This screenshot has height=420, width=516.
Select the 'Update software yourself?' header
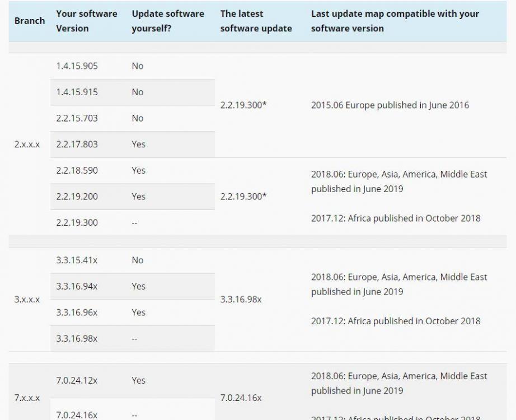(x=168, y=21)
